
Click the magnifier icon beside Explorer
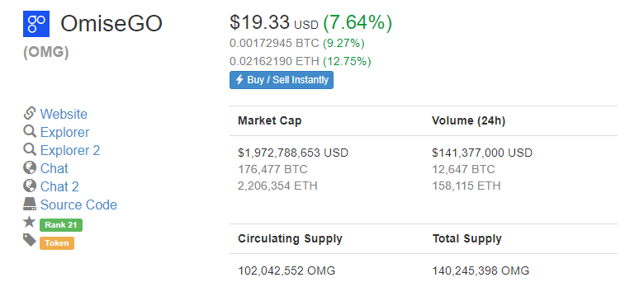pyautogui.click(x=30, y=132)
